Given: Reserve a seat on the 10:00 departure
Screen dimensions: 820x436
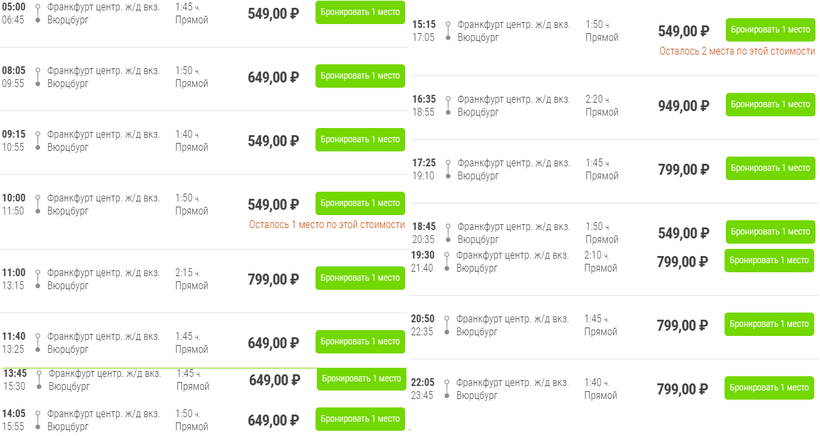Looking at the screenshot, I should [x=360, y=204].
